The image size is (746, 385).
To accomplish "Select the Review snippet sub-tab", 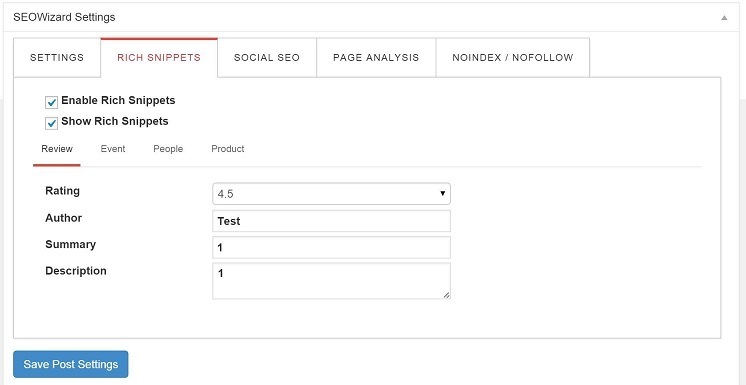I will (x=57, y=149).
